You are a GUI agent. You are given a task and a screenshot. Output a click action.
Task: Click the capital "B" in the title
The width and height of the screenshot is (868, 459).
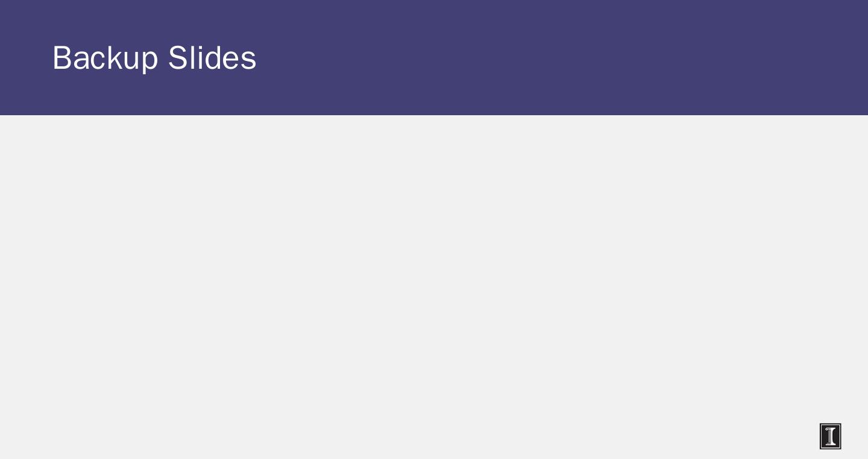click(x=61, y=58)
